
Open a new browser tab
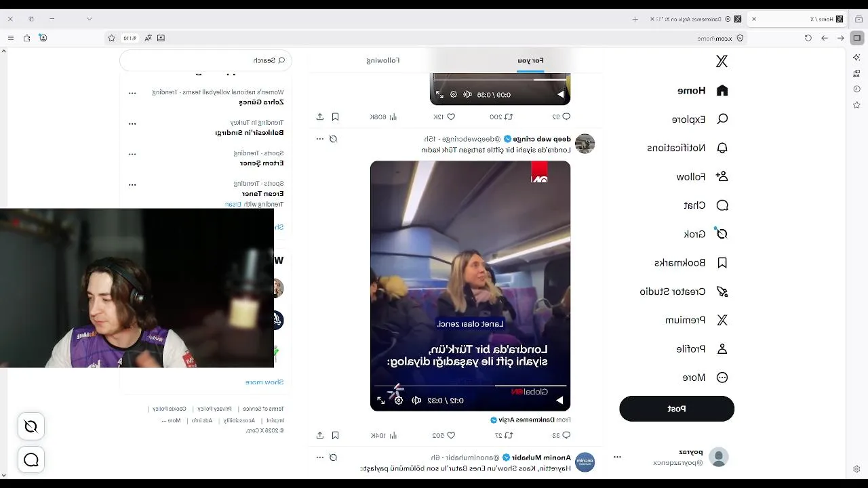pyautogui.click(x=635, y=19)
